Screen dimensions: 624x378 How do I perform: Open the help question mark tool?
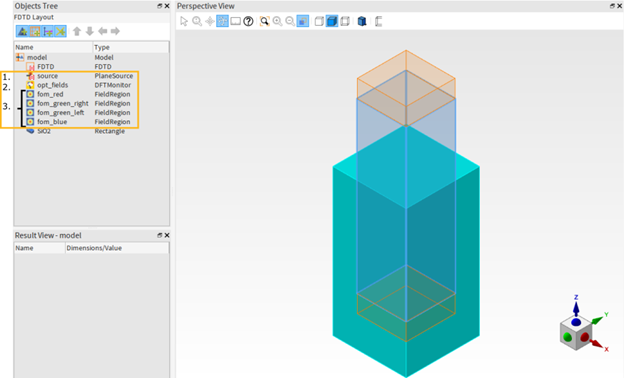pyautogui.click(x=248, y=21)
